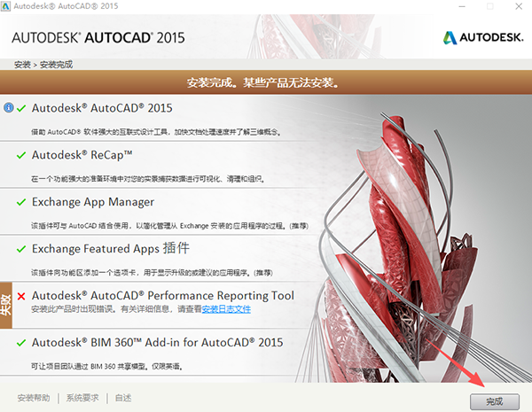532x412 pixels.
Task: Open the 系统要求 link
Action: click(x=82, y=399)
